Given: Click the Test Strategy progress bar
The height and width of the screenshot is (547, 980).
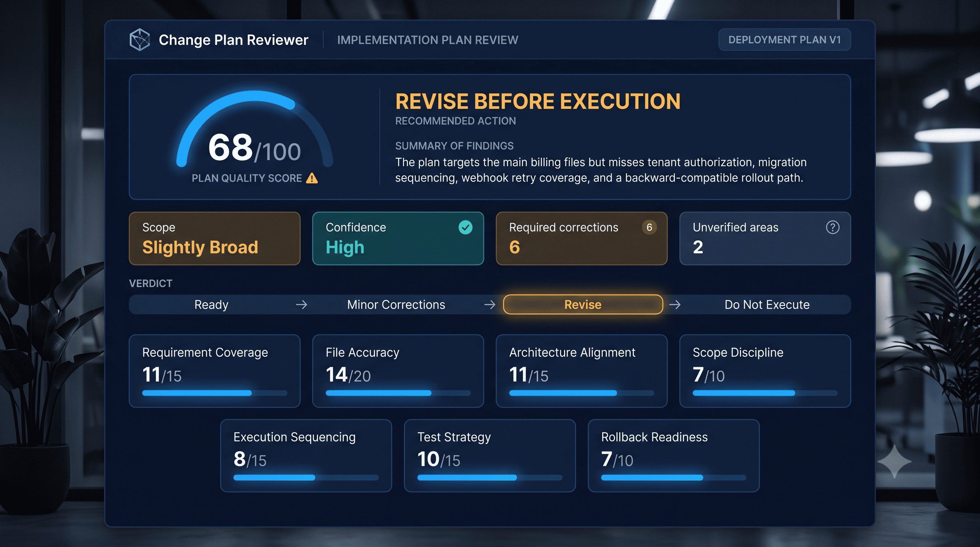Looking at the screenshot, I should [x=490, y=478].
